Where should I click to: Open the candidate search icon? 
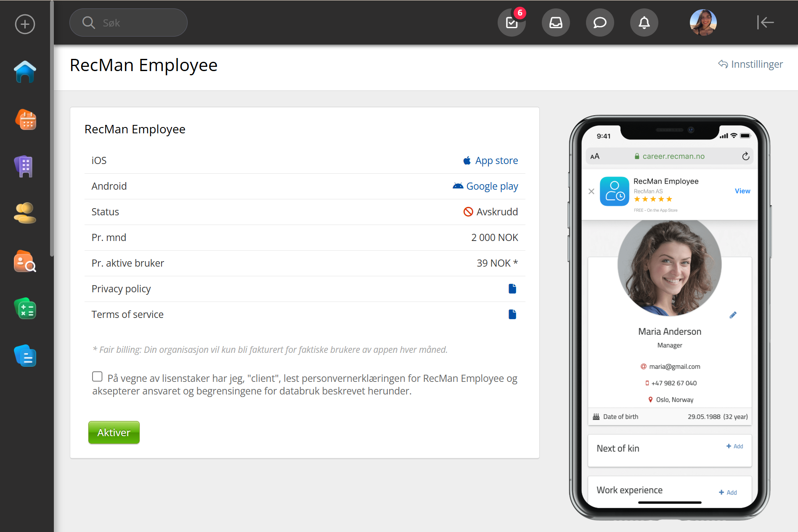click(25, 262)
